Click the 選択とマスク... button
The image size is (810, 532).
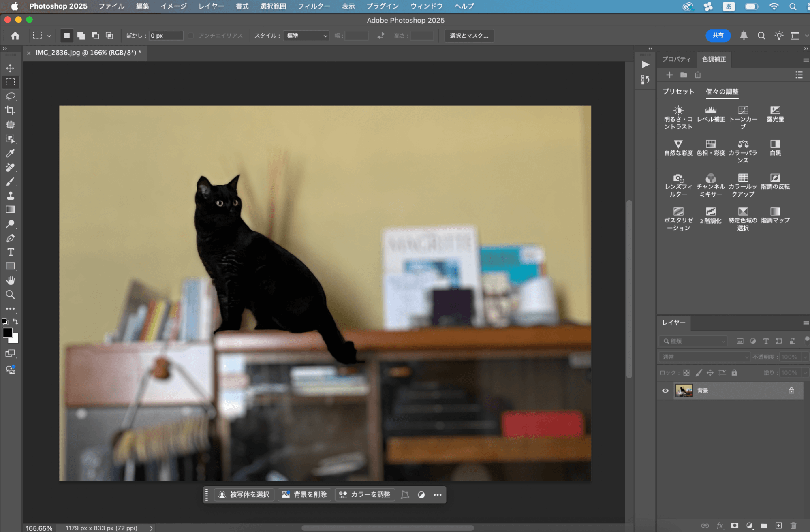469,36
